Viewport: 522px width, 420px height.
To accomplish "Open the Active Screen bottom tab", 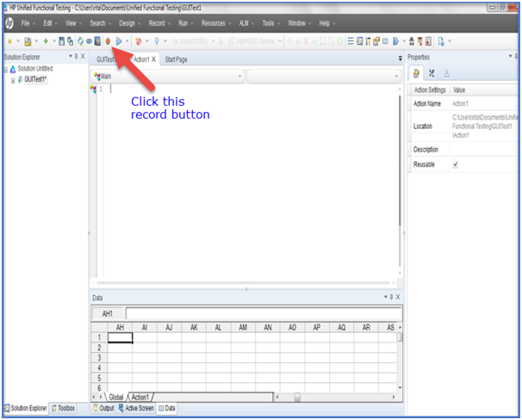I will pyautogui.click(x=136, y=408).
